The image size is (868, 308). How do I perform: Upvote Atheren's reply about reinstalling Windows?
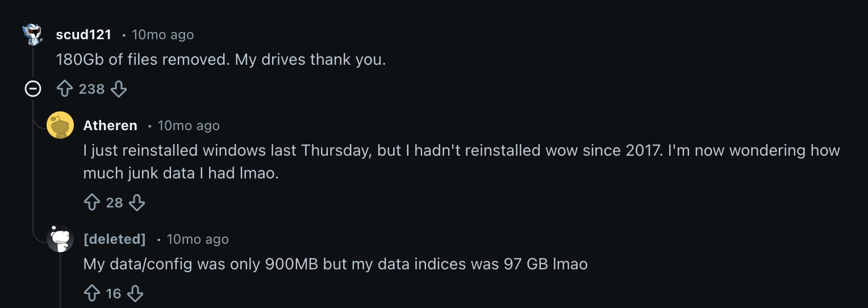[92, 202]
